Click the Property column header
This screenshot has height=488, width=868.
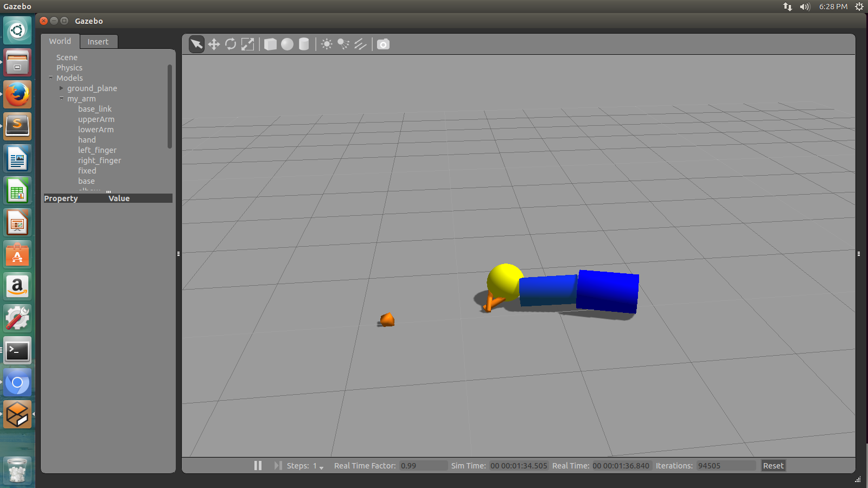61,198
